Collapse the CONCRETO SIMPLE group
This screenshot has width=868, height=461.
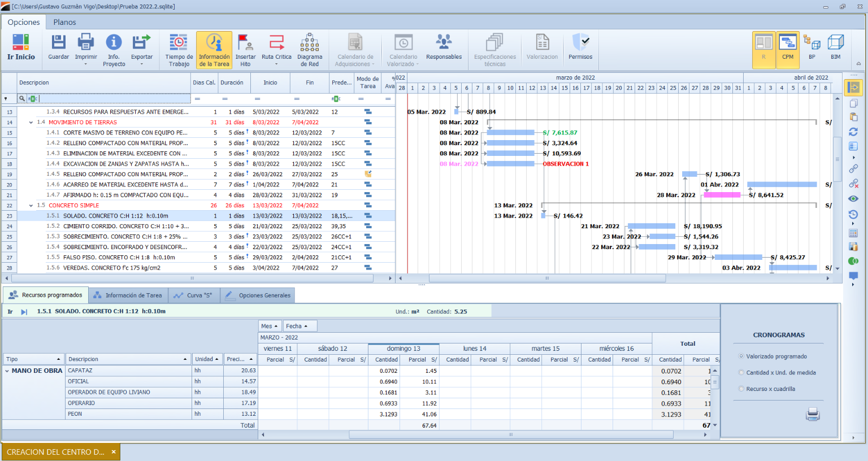31,206
